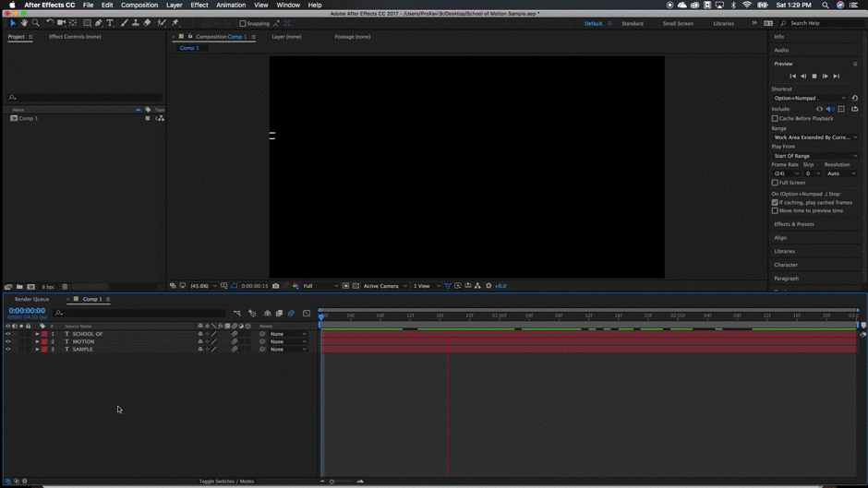Hide the SCHOOL OF layer
The image size is (868, 488).
pos(8,334)
